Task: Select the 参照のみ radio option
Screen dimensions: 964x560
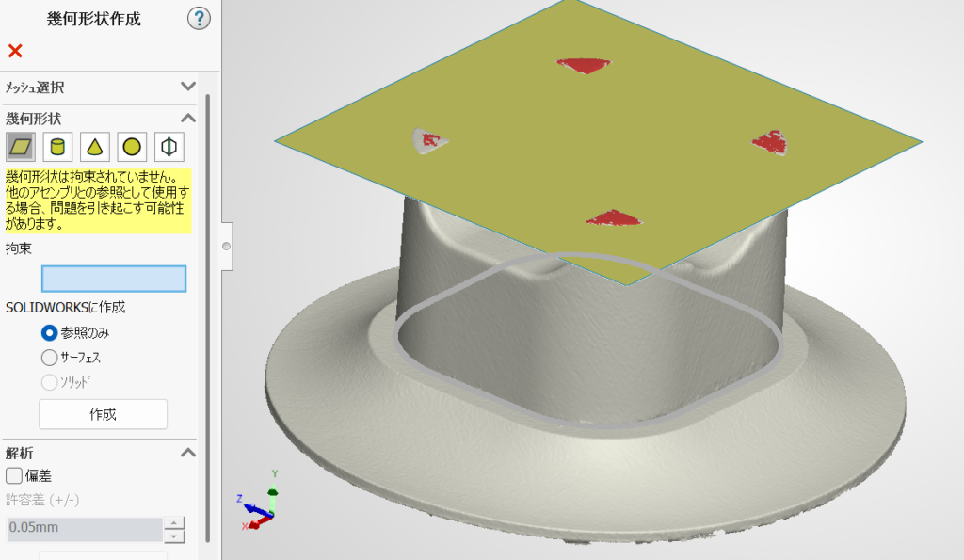Action: pos(49,332)
